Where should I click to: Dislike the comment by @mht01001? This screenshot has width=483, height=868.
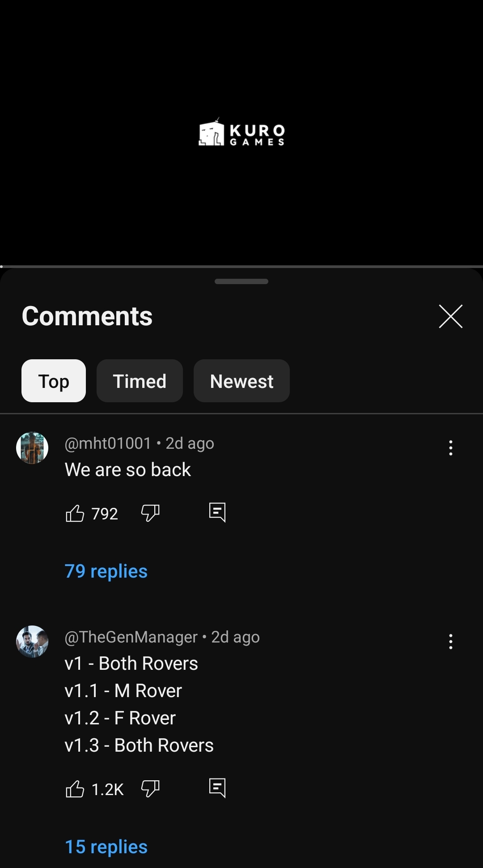150,513
